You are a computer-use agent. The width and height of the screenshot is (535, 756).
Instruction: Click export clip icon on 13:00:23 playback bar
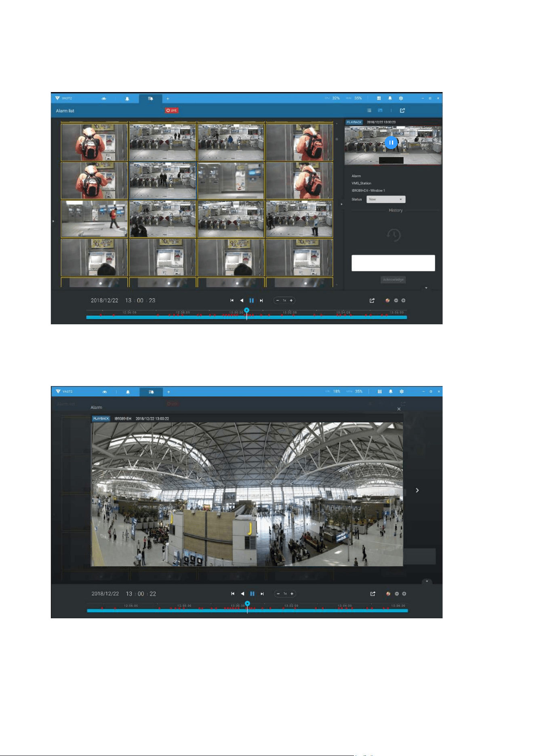[x=372, y=300]
